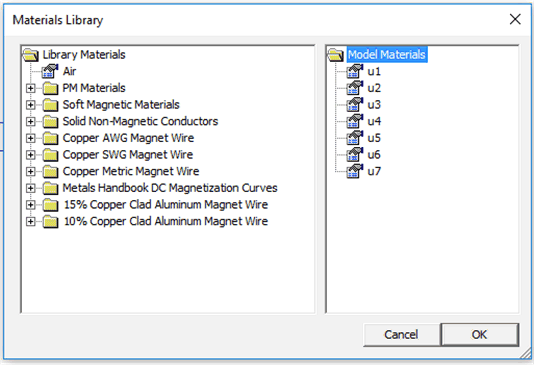Viewport: 534px width, 365px height.
Task: Select the u5 label in Model Materials
Action: pyautogui.click(x=374, y=138)
